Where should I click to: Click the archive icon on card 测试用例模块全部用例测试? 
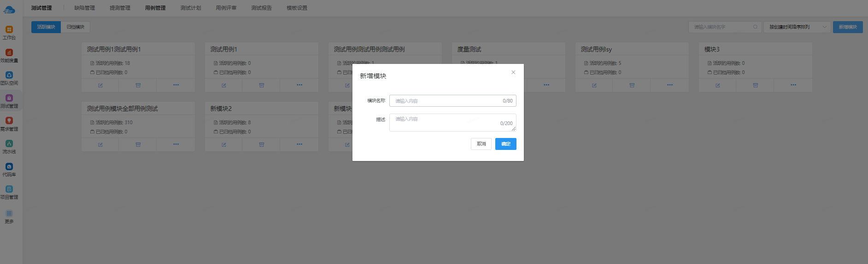click(x=138, y=144)
